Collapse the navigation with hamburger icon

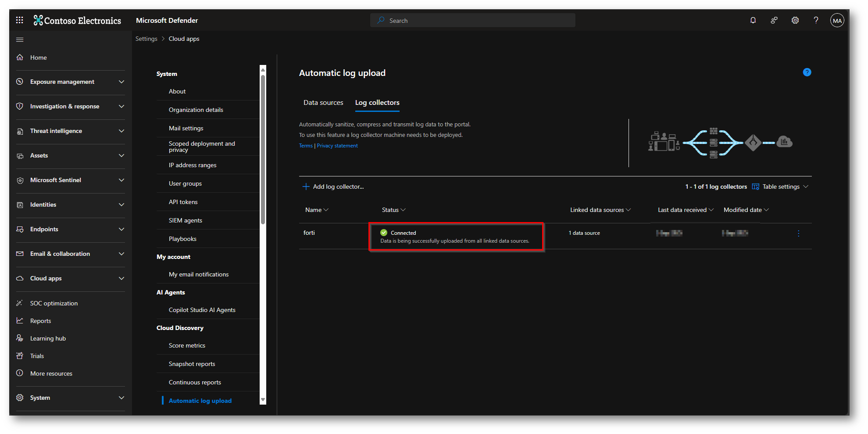(x=20, y=40)
